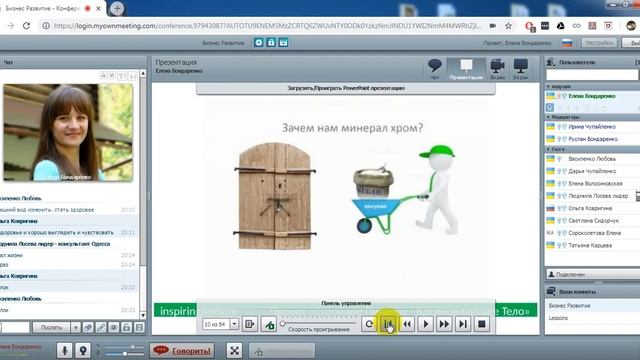Select user Елена Бондаренко in list
The width and height of the screenshot is (640, 360).
pyautogui.click(x=593, y=96)
